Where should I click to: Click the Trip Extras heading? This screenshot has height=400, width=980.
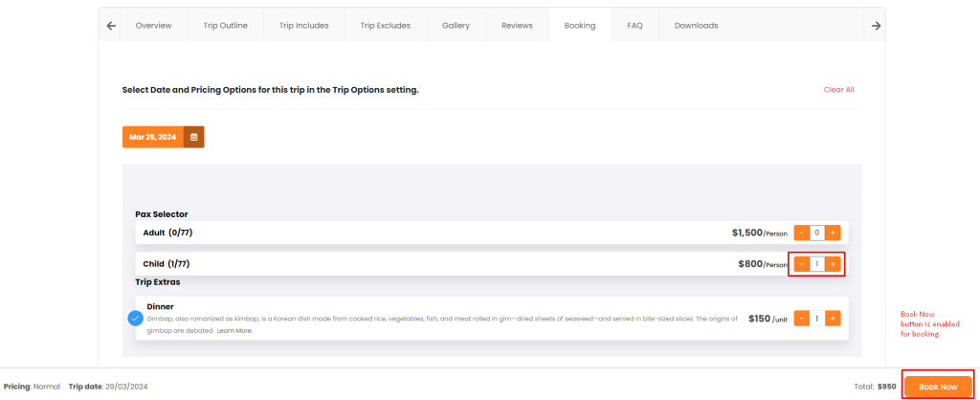coord(158,282)
